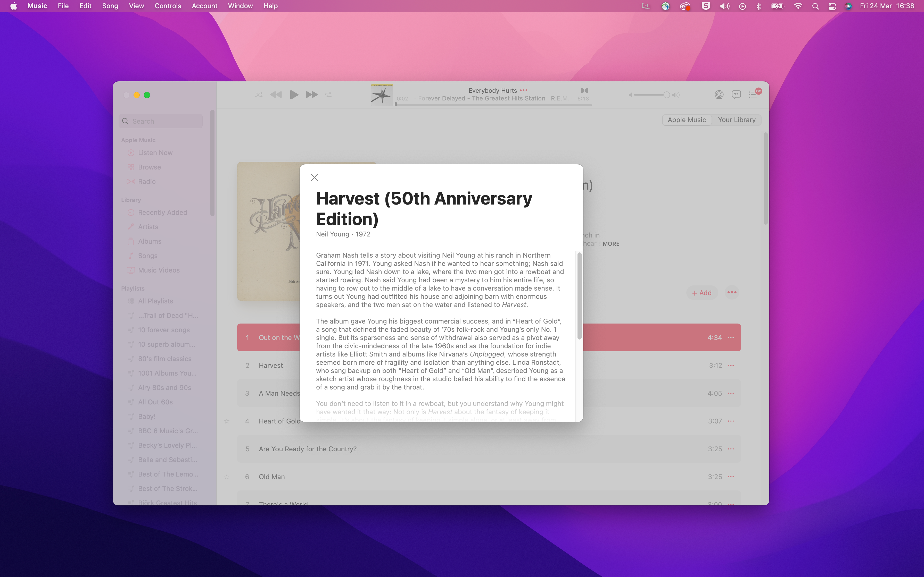Click the More options button for Harvest
The width and height of the screenshot is (924, 577).
(x=730, y=365)
